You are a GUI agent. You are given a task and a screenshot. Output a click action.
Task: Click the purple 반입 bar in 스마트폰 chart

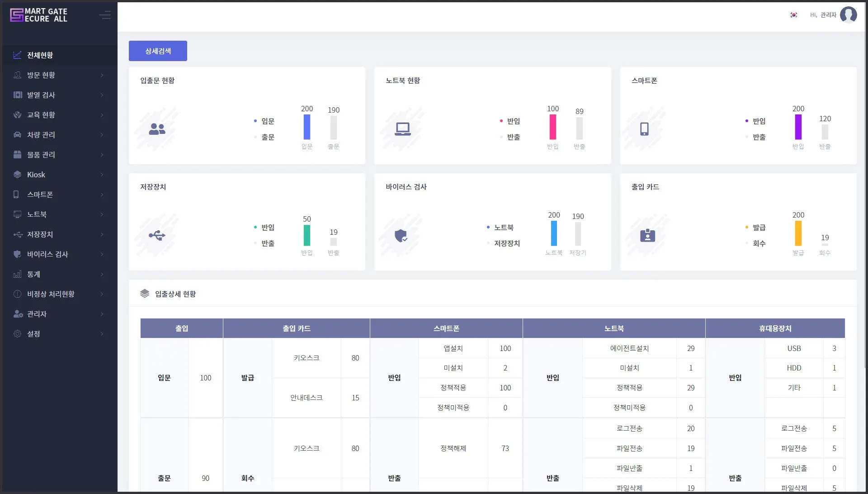798,127
